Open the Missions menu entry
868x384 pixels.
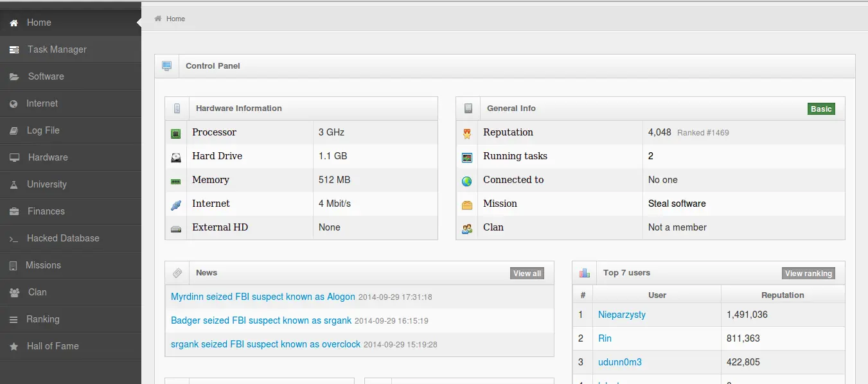click(x=71, y=265)
